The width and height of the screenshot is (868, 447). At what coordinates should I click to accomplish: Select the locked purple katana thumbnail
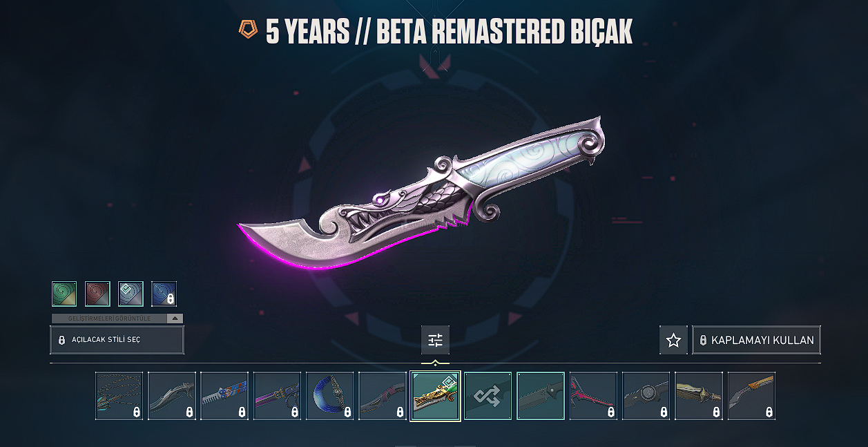pyautogui.click(x=278, y=396)
